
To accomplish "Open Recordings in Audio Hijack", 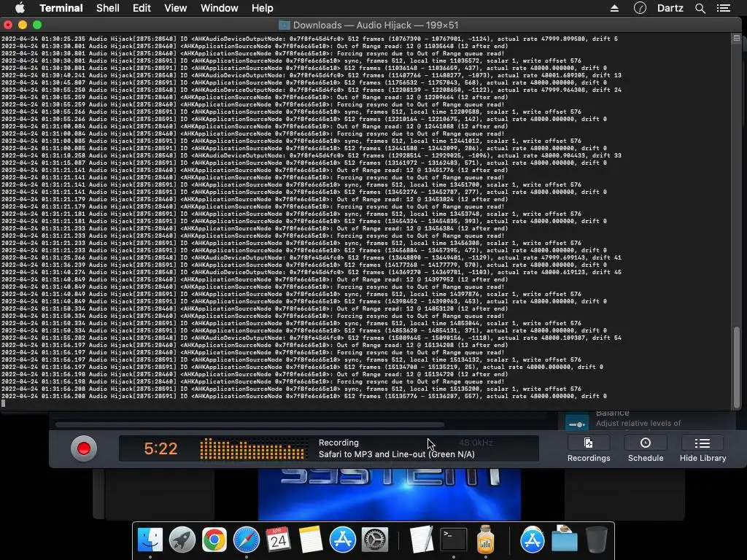I will click(589, 449).
